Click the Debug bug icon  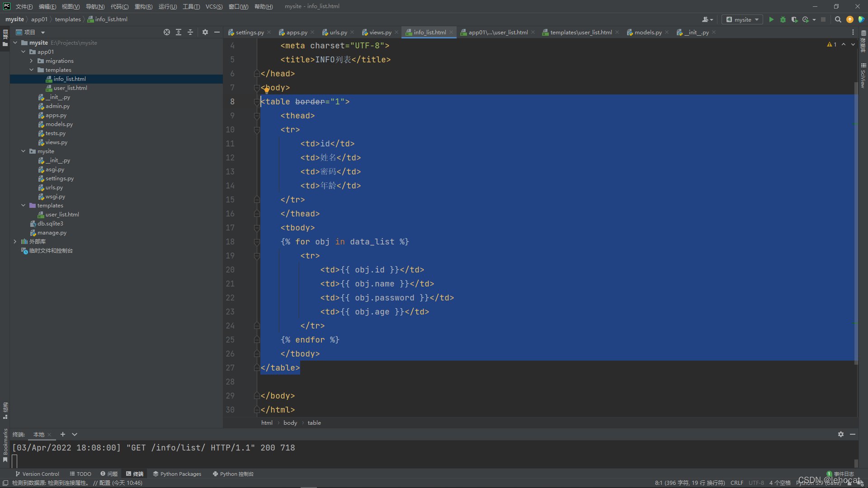(783, 19)
